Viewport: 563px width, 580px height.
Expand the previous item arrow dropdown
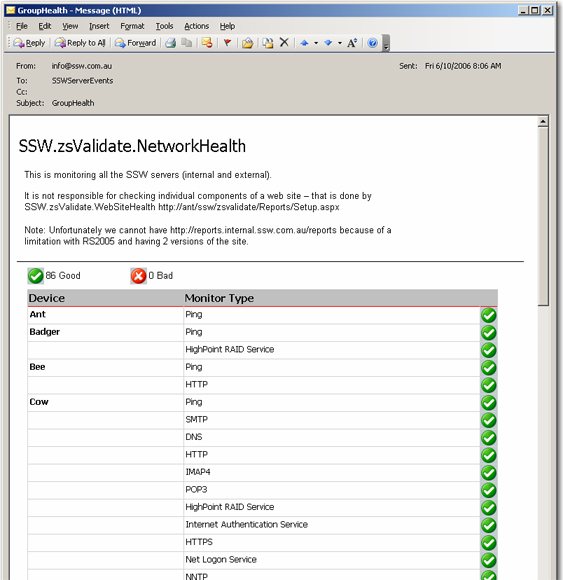click(316, 43)
